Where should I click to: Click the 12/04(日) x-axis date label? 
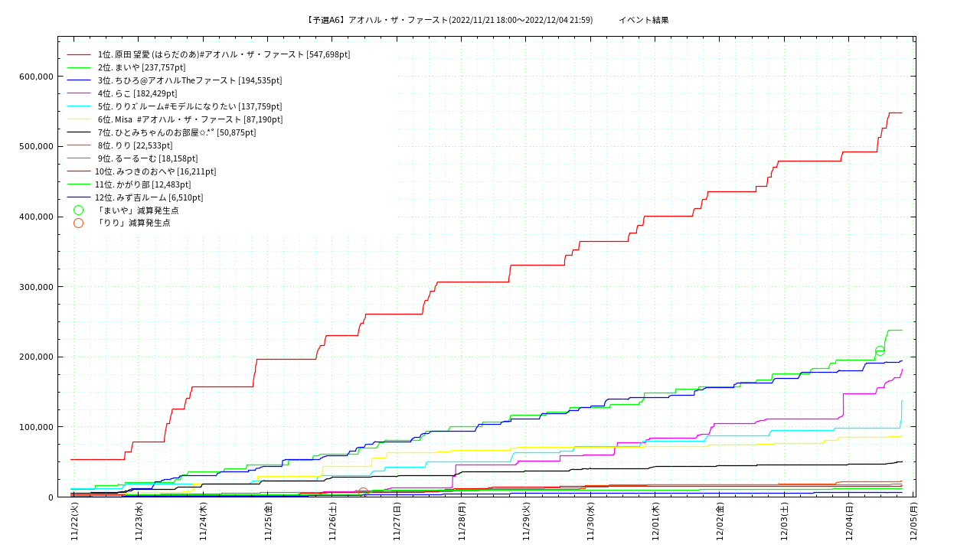(x=849, y=521)
